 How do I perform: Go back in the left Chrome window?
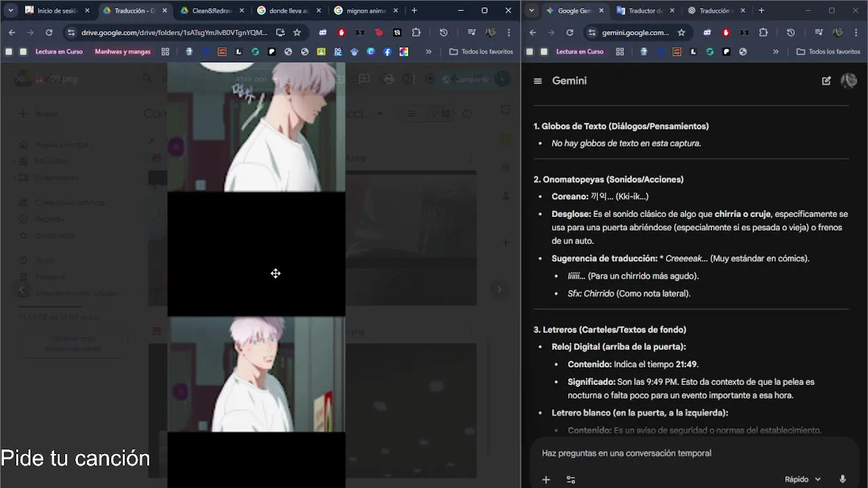point(12,33)
